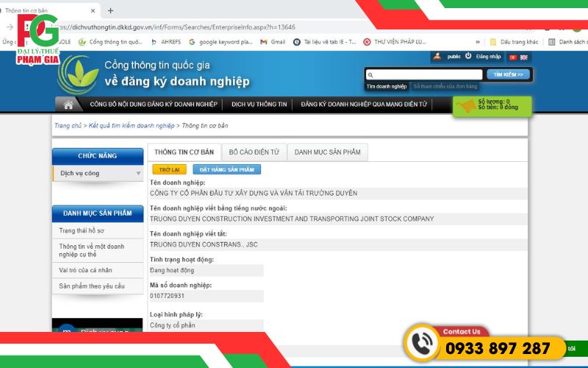Select the Số tham chiếu của đơn hàng tab
588x368 pixels.
tap(445, 86)
